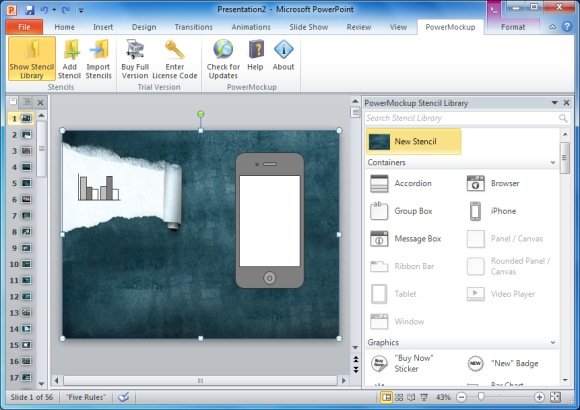Select the Rounded Panel / Canvas stencil
This screenshot has width=580, height=410.
click(509, 266)
